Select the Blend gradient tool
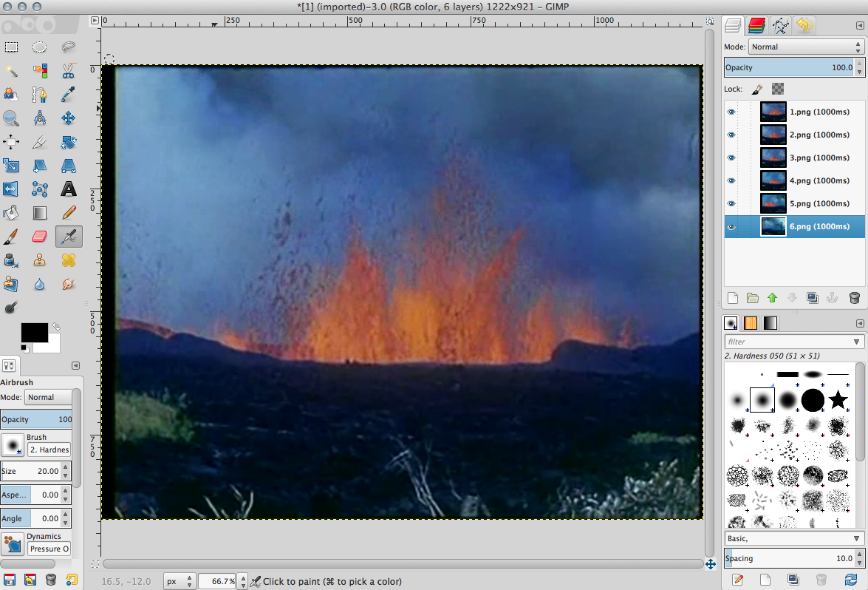 tap(39, 213)
